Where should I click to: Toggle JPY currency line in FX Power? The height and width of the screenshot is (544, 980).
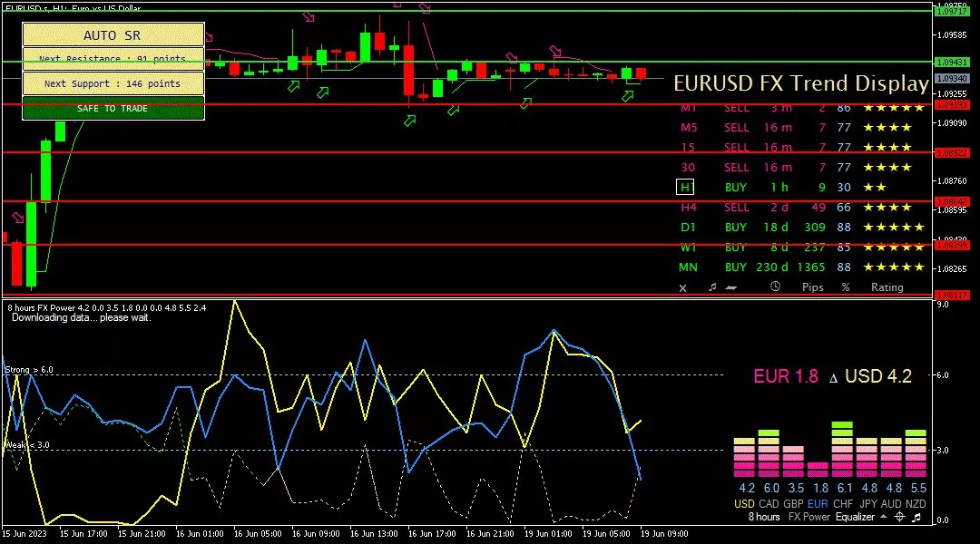[868, 503]
